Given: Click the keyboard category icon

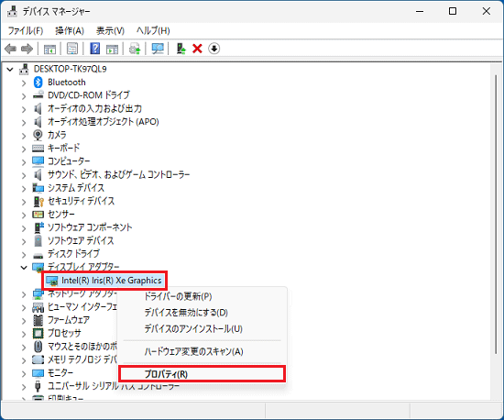Looking at the screenshot, I should (x=38, y=149).
